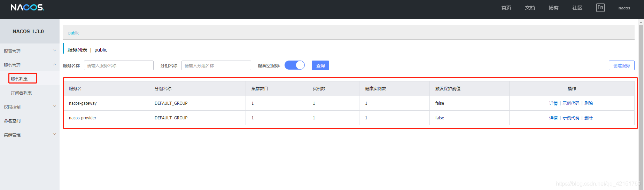Expand the 权限控制 menu chevron
The image size is (644, 190).
point(54,106)
